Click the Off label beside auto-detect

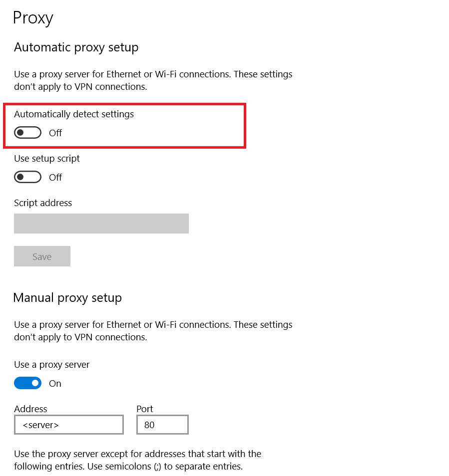click(55, 132)
